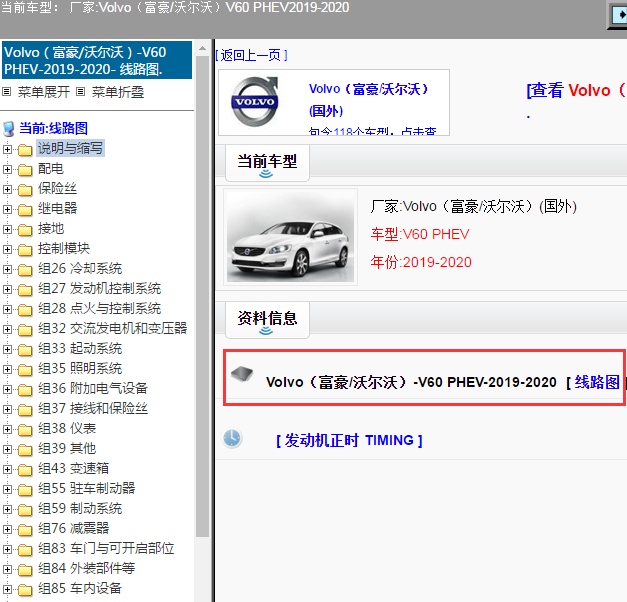Click the chip icon in the 资料信息 row

click(242, 374)
